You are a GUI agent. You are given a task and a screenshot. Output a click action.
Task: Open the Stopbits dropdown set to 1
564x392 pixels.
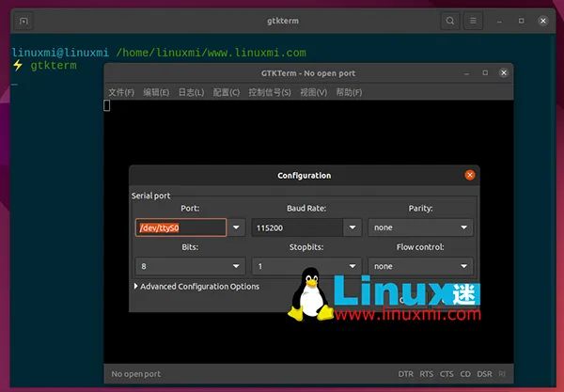[x=306, y=266]
